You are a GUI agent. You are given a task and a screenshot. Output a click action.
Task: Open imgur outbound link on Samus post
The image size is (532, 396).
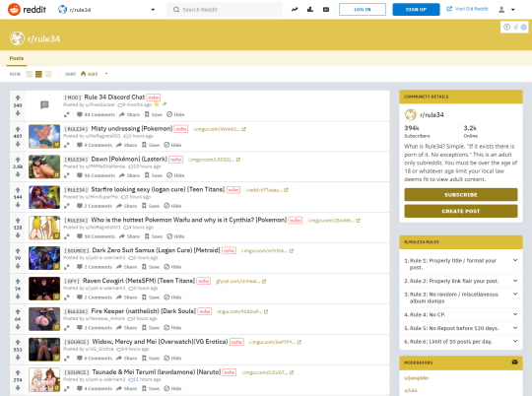click(x=267, y=251)
